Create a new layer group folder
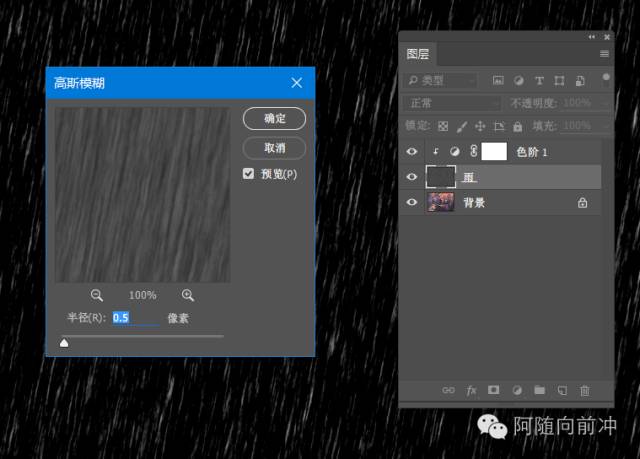This screenshot has width=640, height=459. [x=540, y=390]
